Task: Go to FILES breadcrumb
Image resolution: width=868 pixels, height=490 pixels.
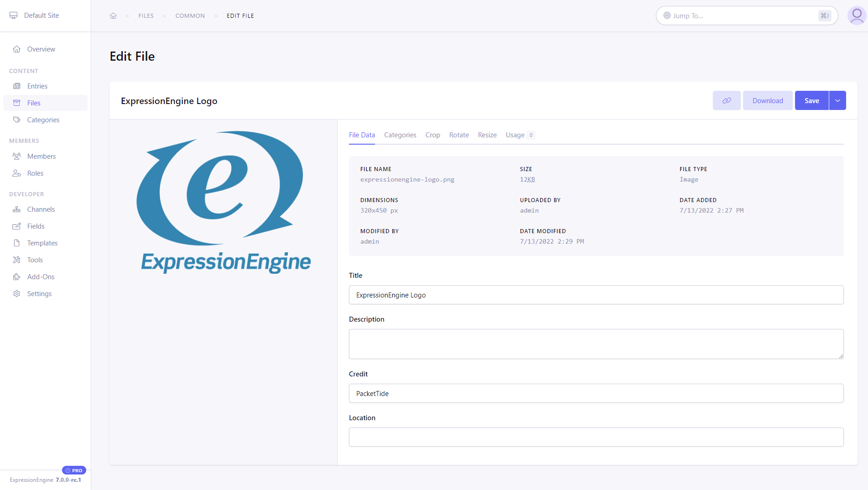Action: [x=146, y=16]
